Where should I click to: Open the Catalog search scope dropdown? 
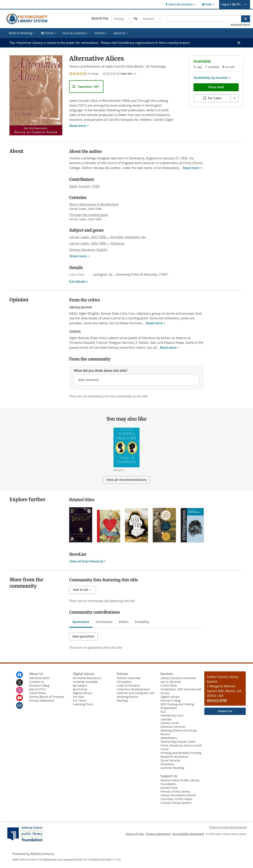click(121, 19)
